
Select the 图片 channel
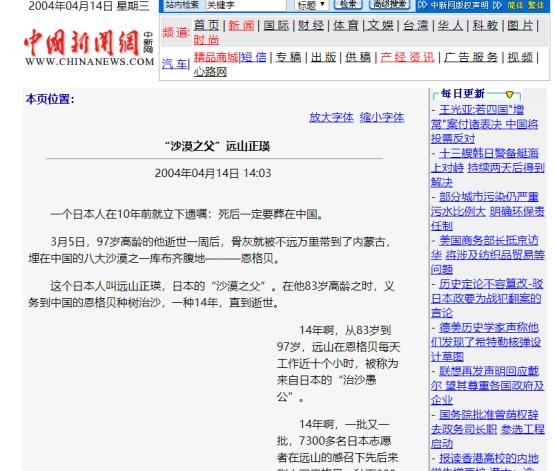(520, 25)
